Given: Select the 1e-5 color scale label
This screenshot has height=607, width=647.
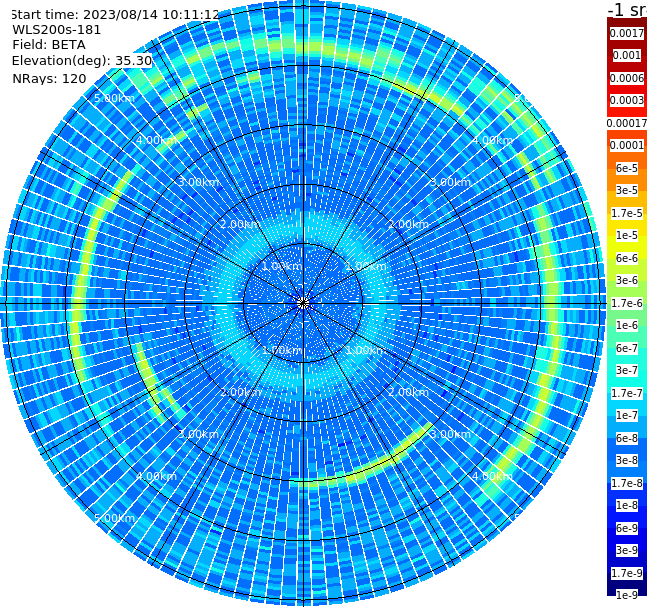Looking at the screenshot, I should (x=627, y=235).
